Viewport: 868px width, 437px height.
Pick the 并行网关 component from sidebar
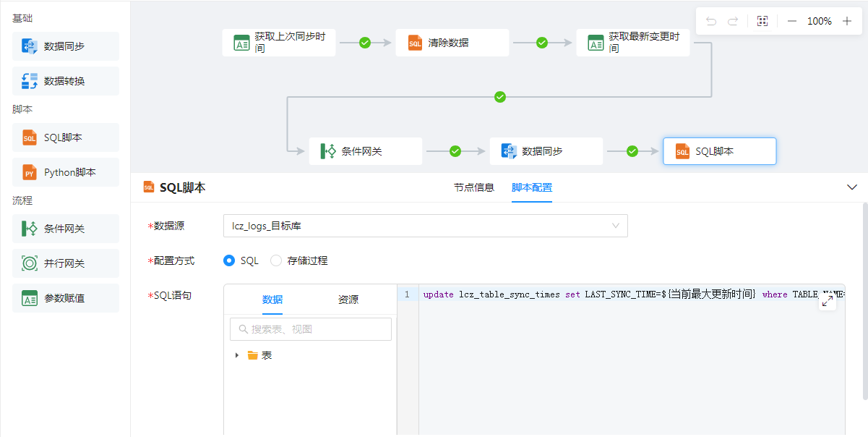click(x=65, y=263)
